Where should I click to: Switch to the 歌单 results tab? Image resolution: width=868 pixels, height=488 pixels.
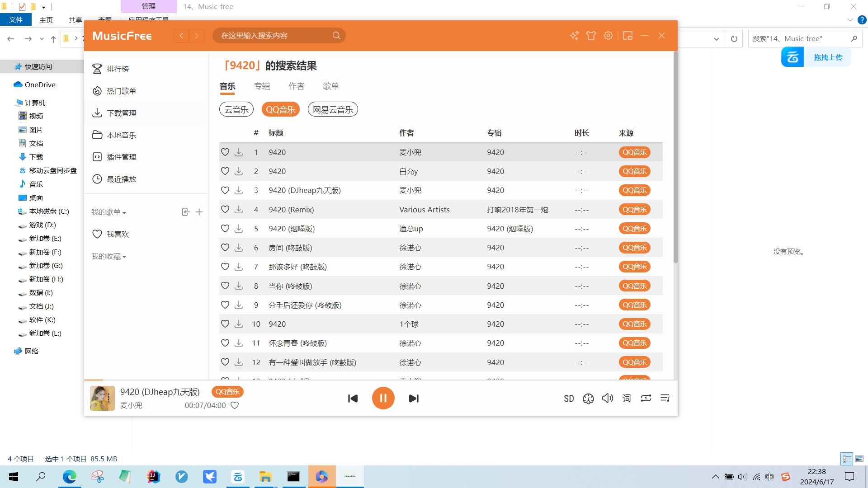pos(331,86)
